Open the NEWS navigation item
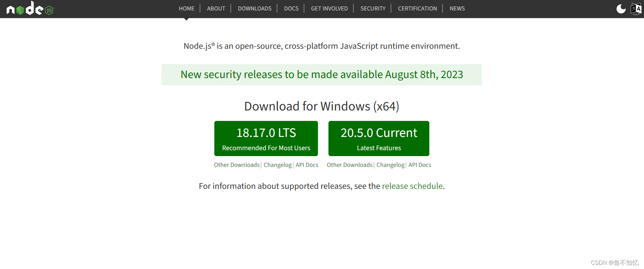 [457, 8]
